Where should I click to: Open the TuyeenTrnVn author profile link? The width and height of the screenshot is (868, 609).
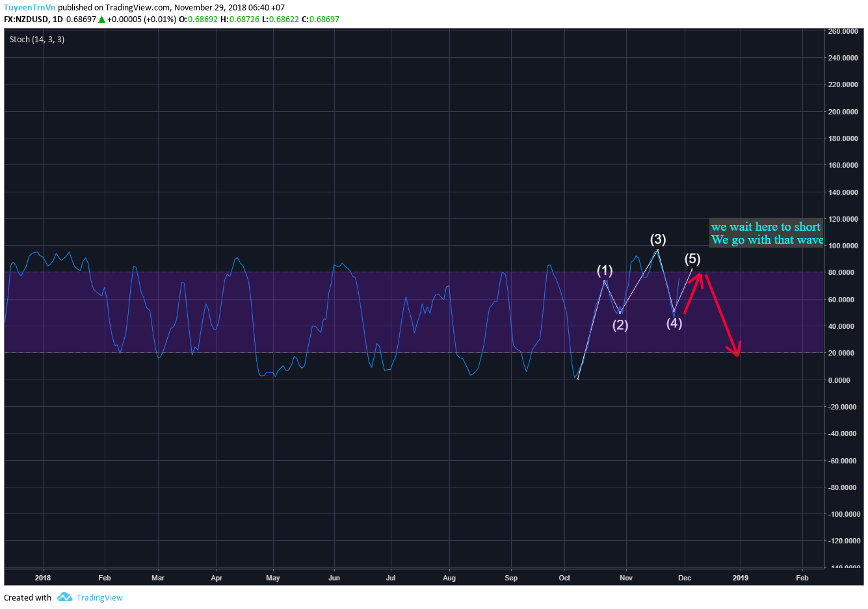(x=29, y=8)
